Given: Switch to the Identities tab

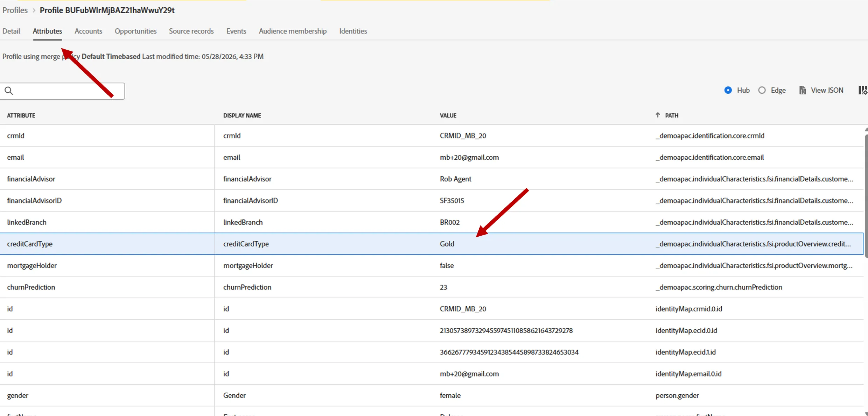Looking at the screenshot, I should pos(353,31).
